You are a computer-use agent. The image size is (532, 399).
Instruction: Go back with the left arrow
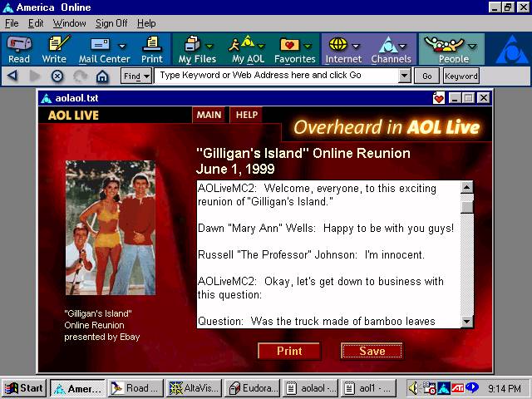(x=12, y=76)
